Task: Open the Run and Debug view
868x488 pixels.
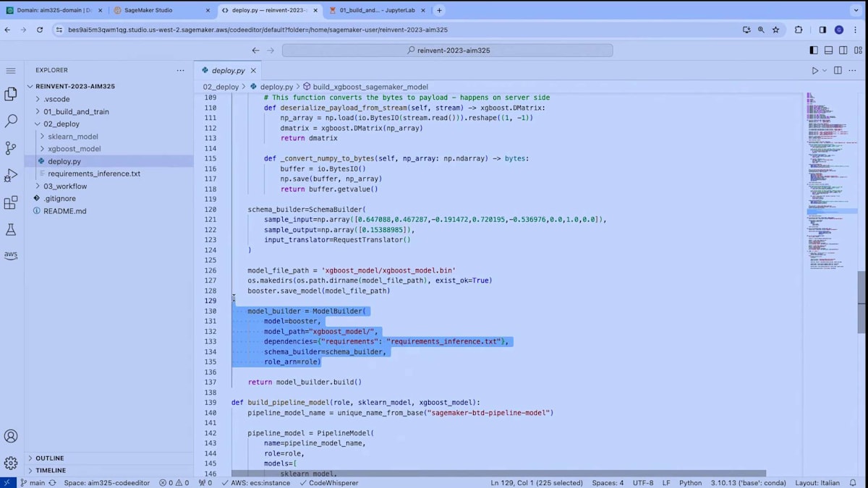Action: 11,176
